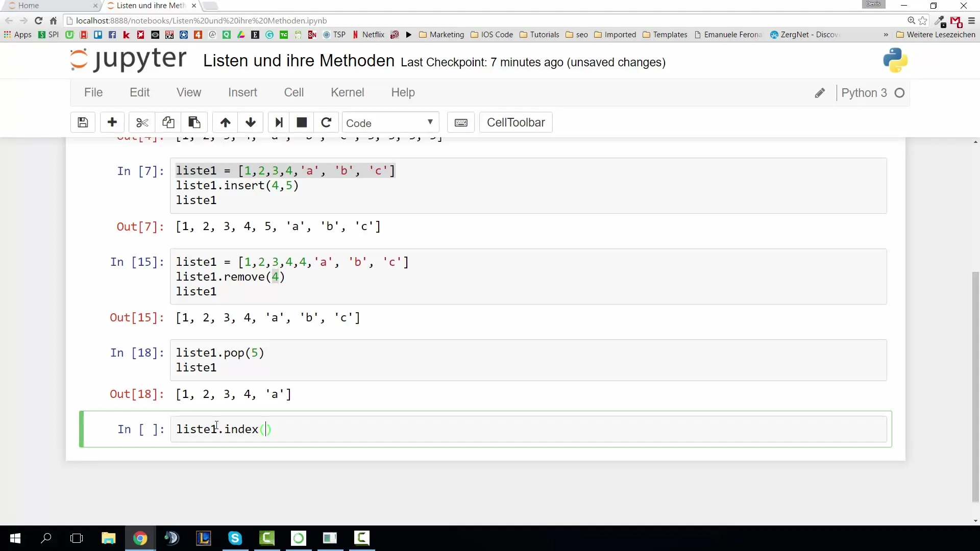Reload the browser page

pos(38,20)
